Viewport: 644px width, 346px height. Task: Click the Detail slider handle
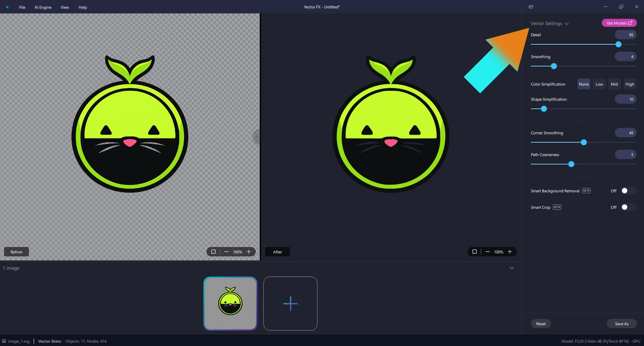(618, 44)
